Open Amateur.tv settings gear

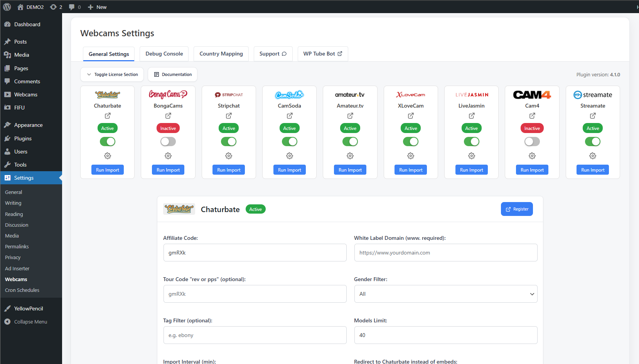[x=350, y=156]
